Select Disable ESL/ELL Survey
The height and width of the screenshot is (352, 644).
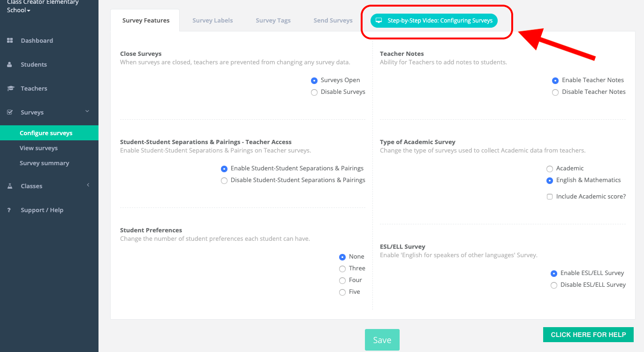pyautogui.click(x=554, y=285)
